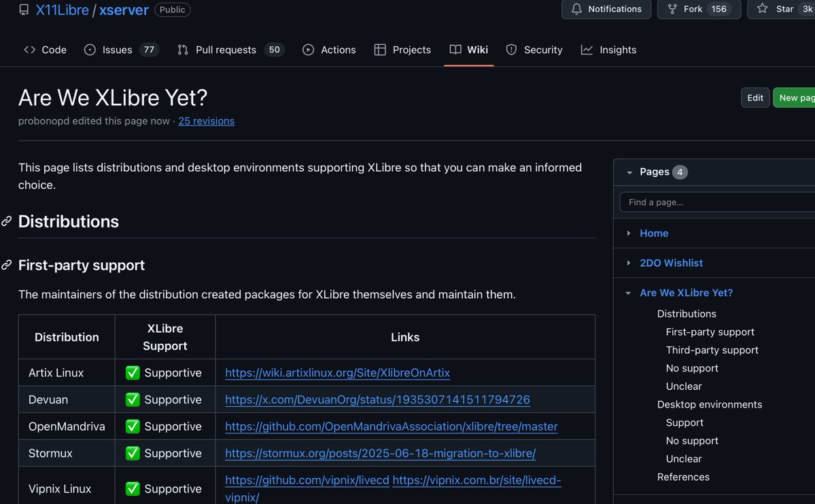Click the Edit button
Image resolution: width=815 pixels, height=504 pixels.
pos(755,98)
